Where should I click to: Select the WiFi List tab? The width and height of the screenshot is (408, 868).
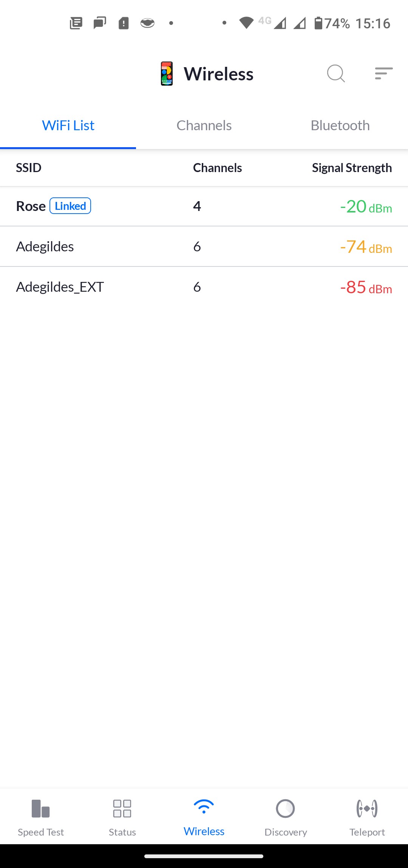[x=68, y=126]
